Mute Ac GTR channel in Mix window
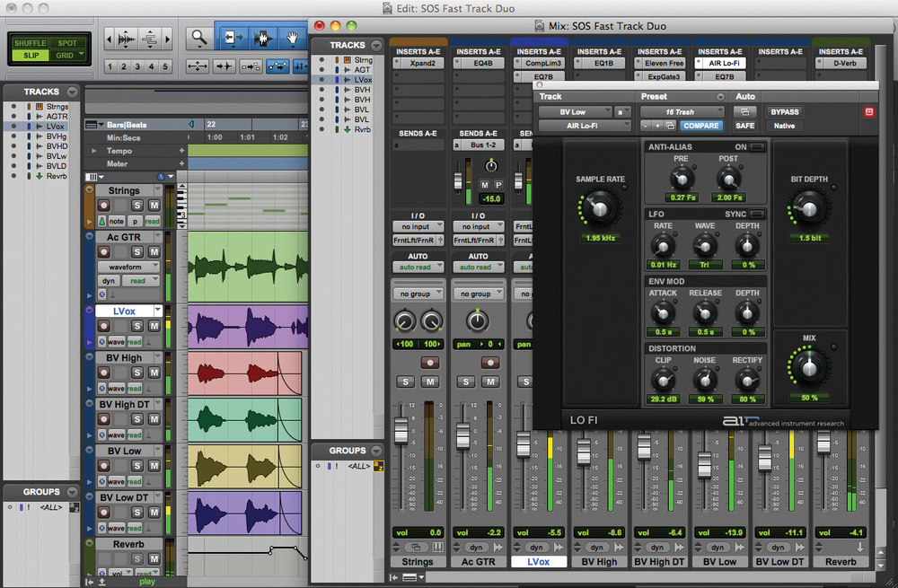This screenshot has height=588, width=898. (x=491, y=382)
